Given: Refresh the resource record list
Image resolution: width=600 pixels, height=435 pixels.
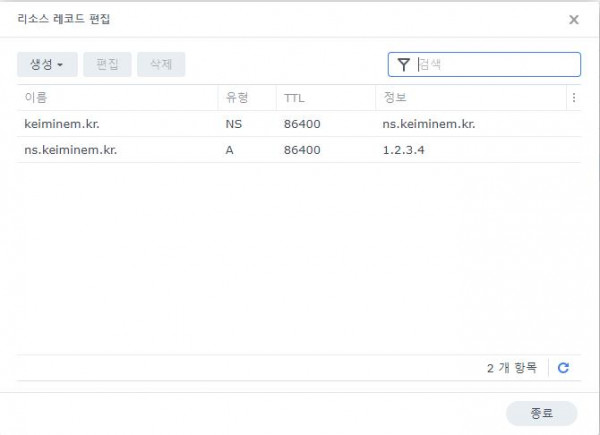Looking at the screenshot, I should pos(563,368).
